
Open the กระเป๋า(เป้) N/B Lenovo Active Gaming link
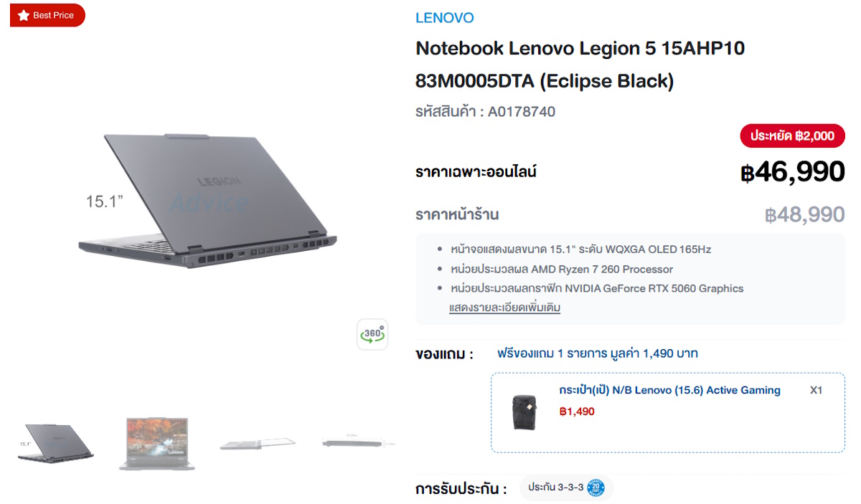669,390
